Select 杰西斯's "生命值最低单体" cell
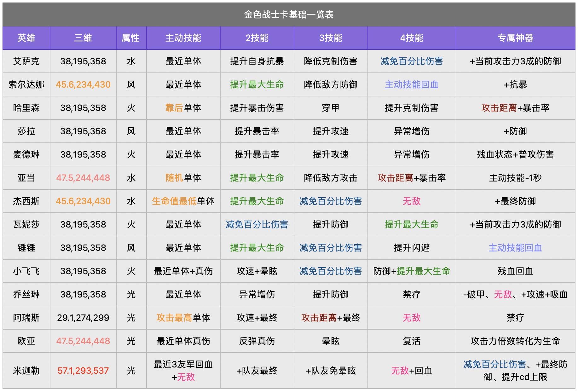Image resolution: width=578 pixels, height=392 pixels. (x=183, y=201)
